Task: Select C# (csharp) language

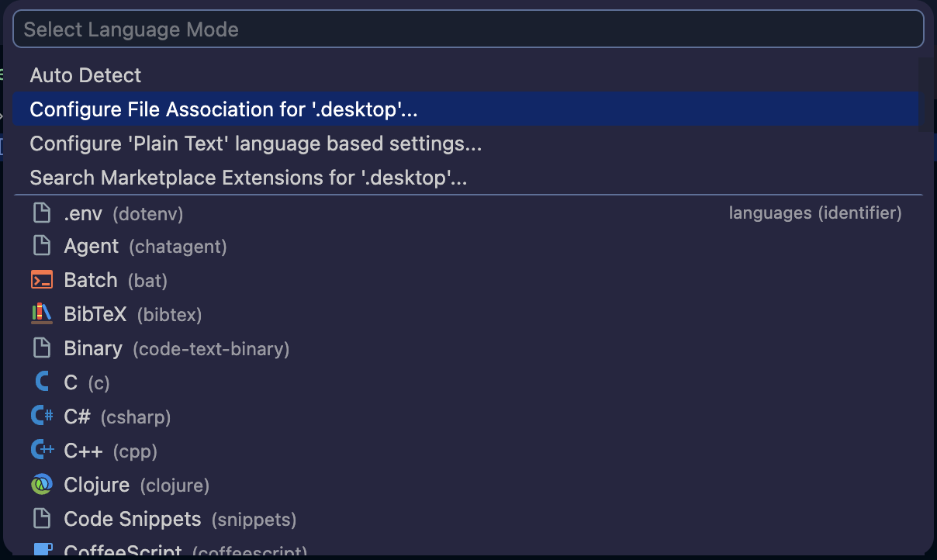Action: pos(465,417)
